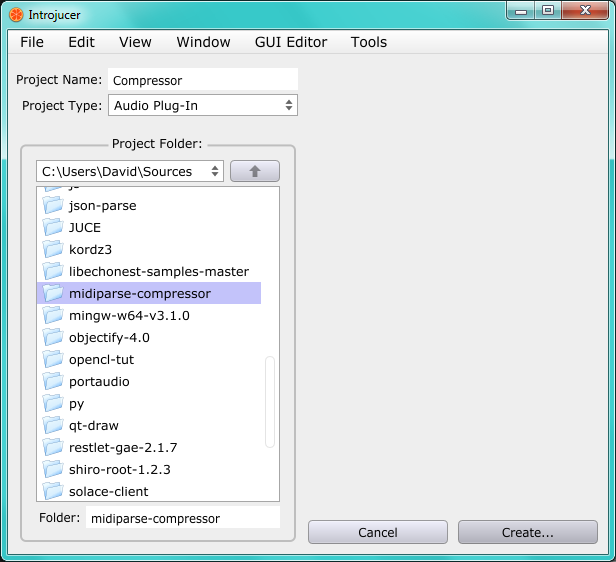Image resolution: width=616 pixels, height=562 pixels.
Task: Open the Tools menu
Action: pyautogui.click(x=368, y=42)
